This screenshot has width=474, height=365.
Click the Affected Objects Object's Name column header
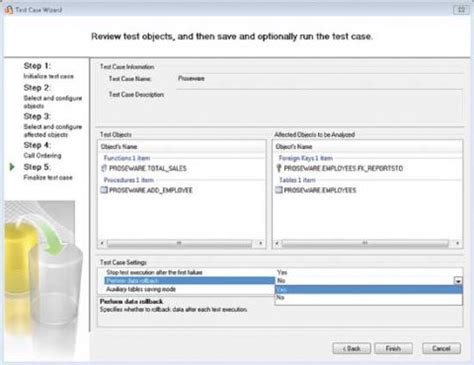(x=367, y=147)
